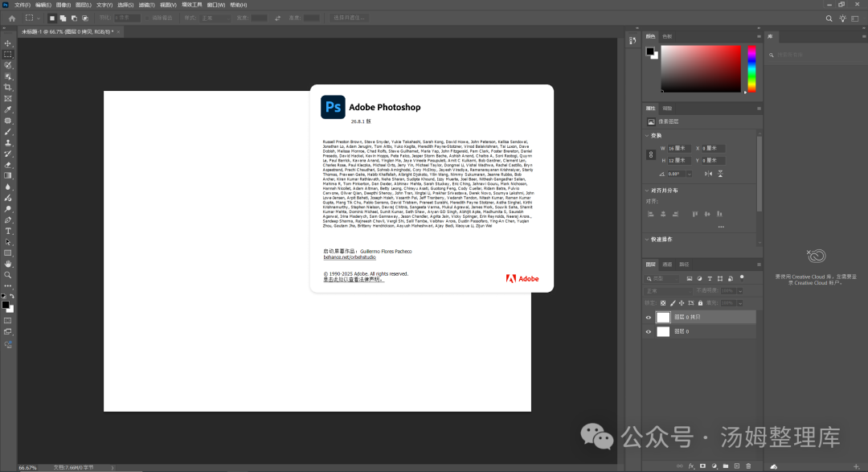868x472 pixels.
Task: Switch to the 色板 swatches tab
Action: 667,36
